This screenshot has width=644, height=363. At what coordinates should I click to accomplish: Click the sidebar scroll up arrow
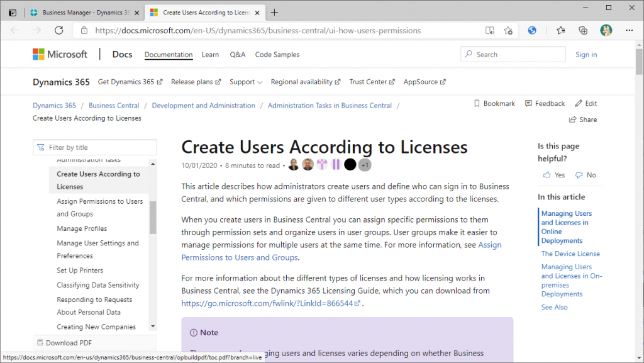tap(153, 164)
